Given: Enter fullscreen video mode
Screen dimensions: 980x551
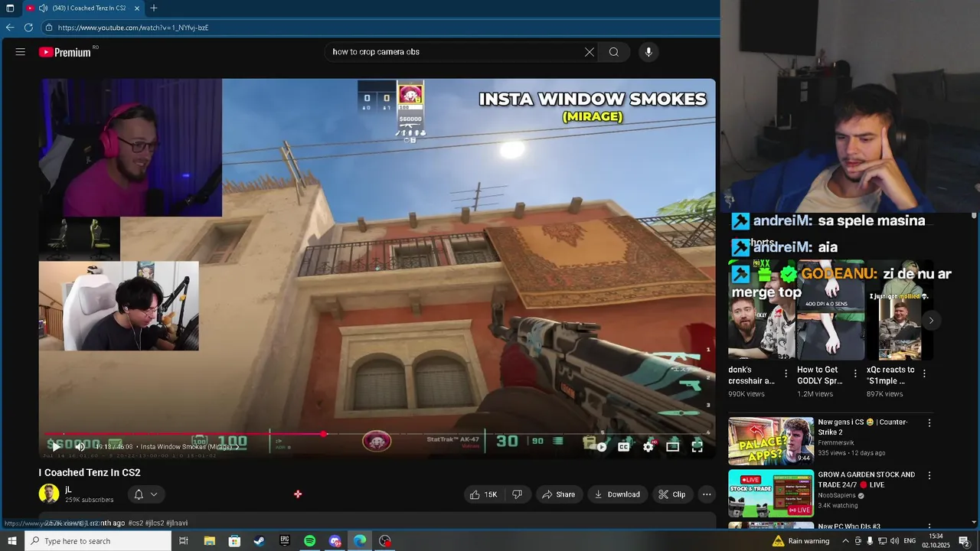Looking at the screenshot, I should [x=697, y=447].
